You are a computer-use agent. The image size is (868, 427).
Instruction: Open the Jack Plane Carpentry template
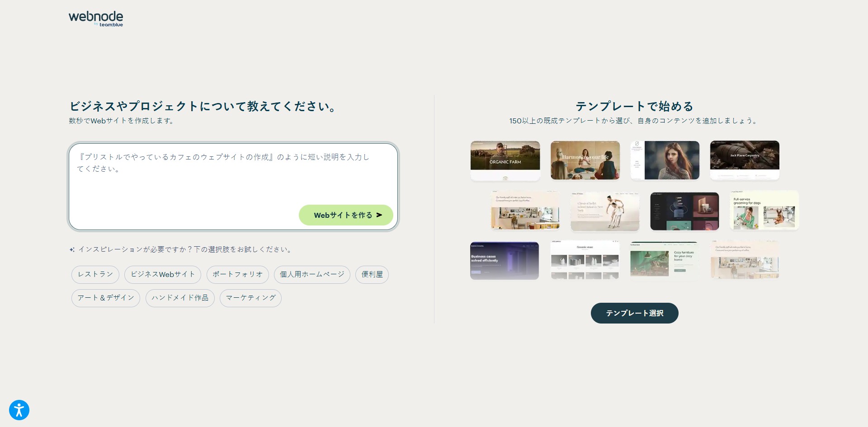[x=745, y=160]
